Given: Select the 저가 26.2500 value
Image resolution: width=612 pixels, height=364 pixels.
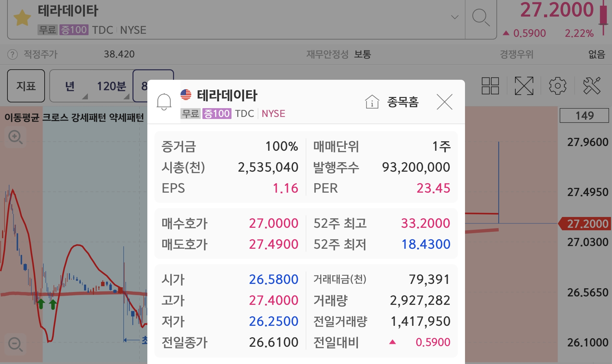Looking at the screenshot, I should point(274,321).
